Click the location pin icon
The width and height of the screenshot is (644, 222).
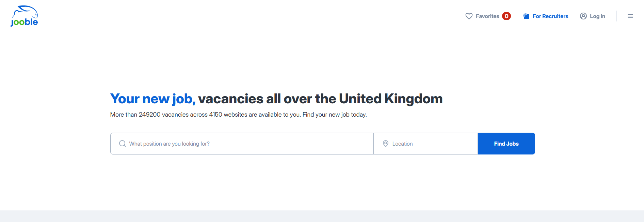click(x=385, y=144)
